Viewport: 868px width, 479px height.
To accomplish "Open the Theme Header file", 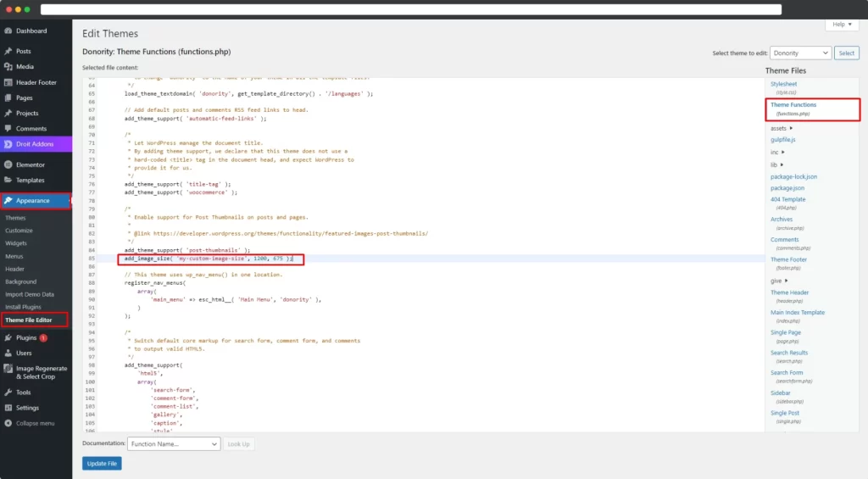I will [x=789, y=292].
